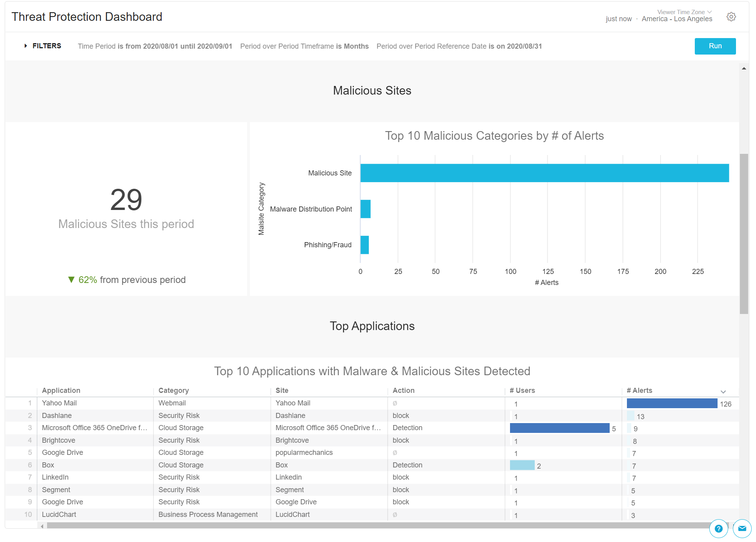Click the Malicious Site bar in chart
Viewport: 756px width, 542px height.
pyautogui.click(x=544, y=173)
